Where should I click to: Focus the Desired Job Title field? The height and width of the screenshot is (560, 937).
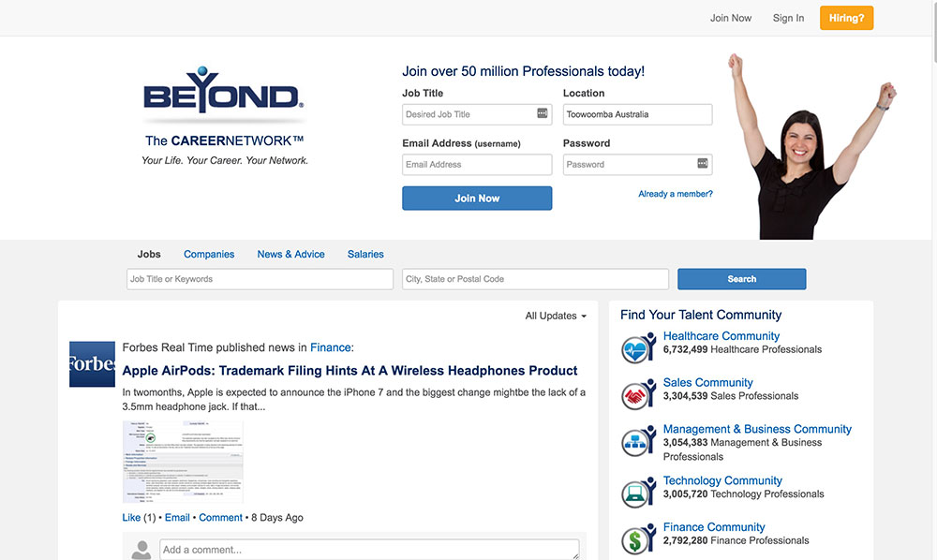(x=477, y=114)
